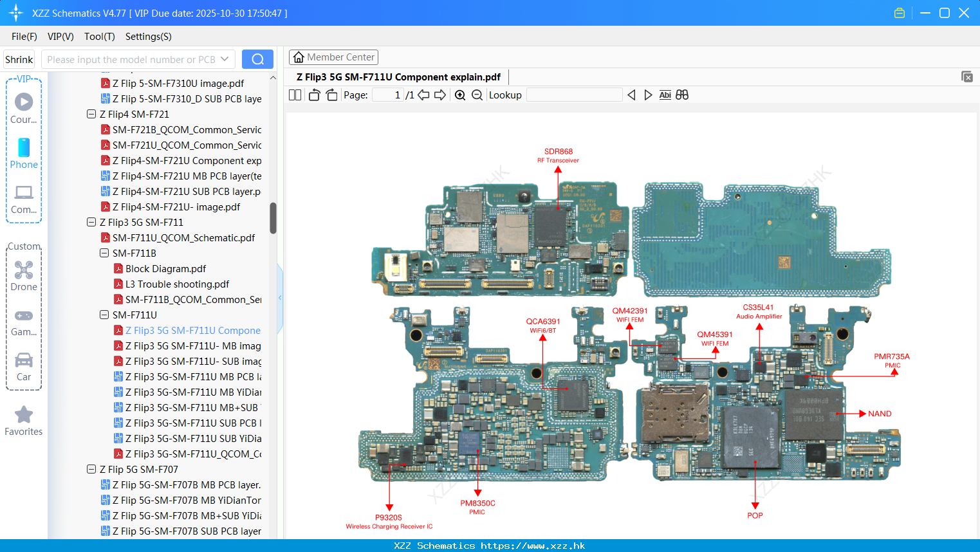Zoom in on the PDF
Screen dimensions: 980x552
click(x=460, y=95)
